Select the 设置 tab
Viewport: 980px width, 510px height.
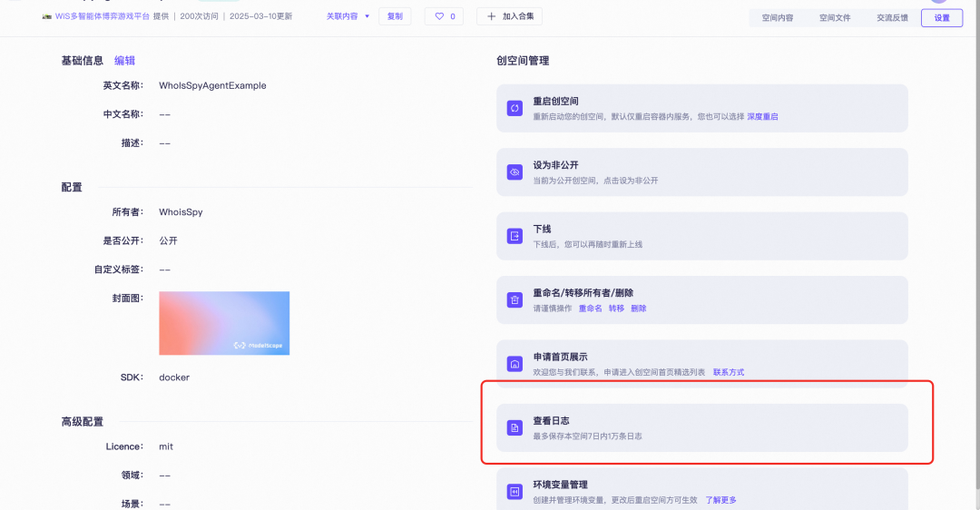tap(942, 17)
